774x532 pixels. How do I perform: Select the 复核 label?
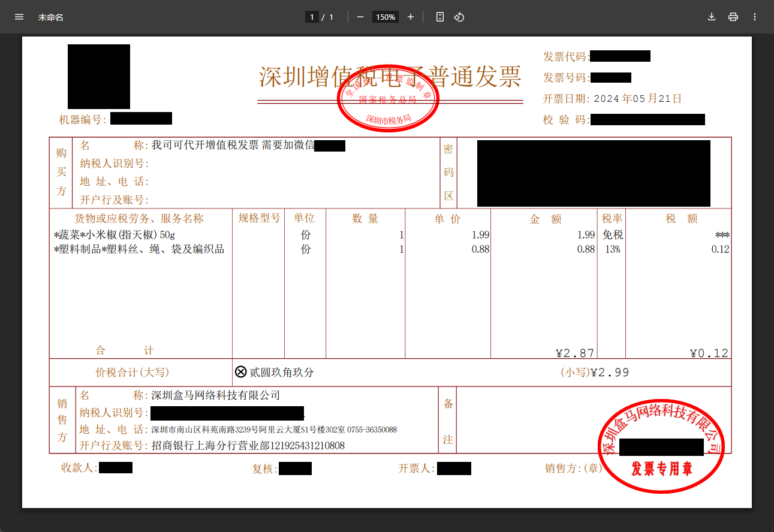265,469
